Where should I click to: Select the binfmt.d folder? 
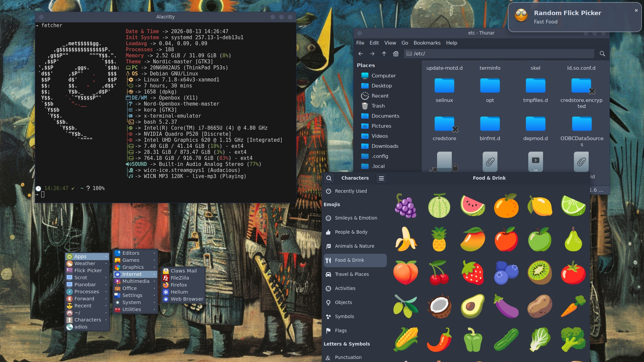pos(490,129)
